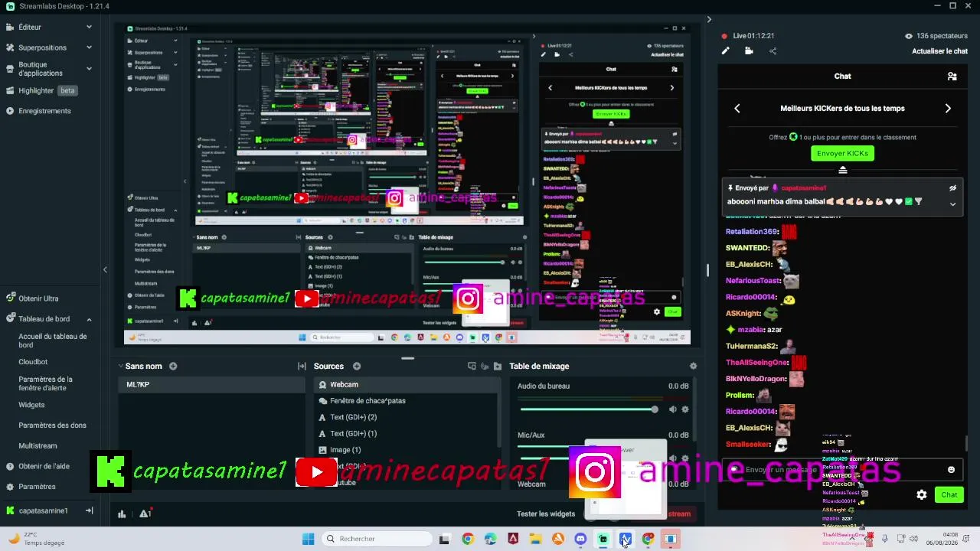Hide the pinned message with eye-slash icon
Screen dimensions: 980x551
coord(953,188)
